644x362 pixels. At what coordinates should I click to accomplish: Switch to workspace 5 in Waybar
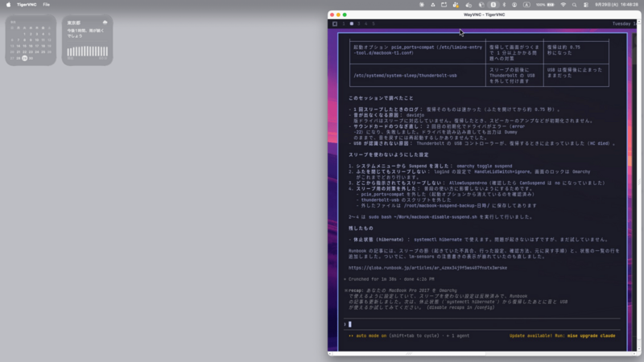(x=374, y=24)
